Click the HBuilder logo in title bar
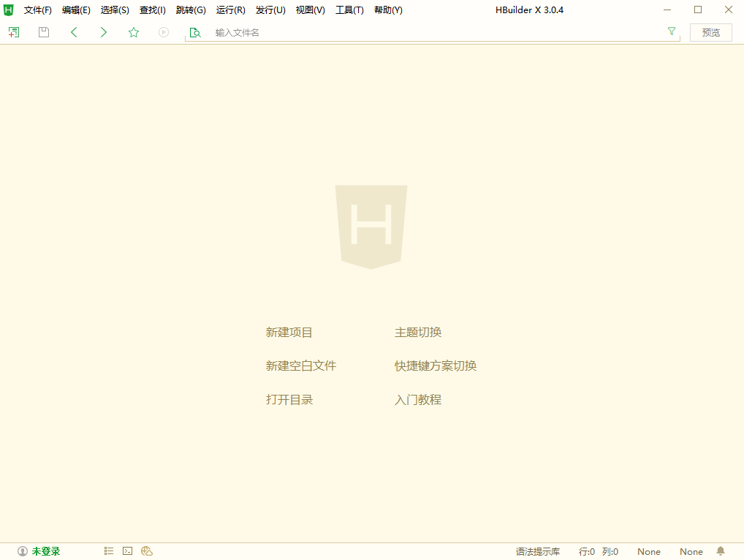This screenshot has height=560, width=744. coord(9,10)
